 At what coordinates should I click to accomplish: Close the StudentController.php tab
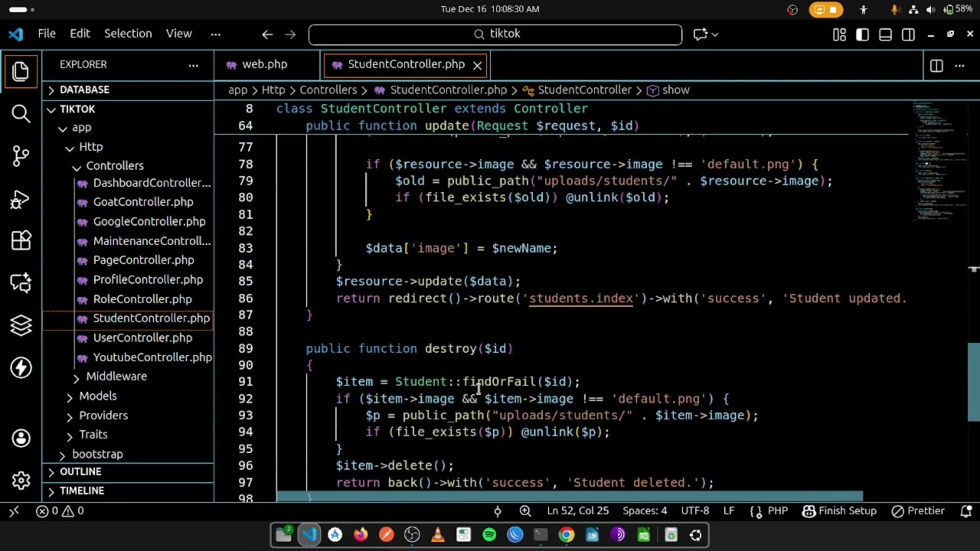tap(477, 65)
